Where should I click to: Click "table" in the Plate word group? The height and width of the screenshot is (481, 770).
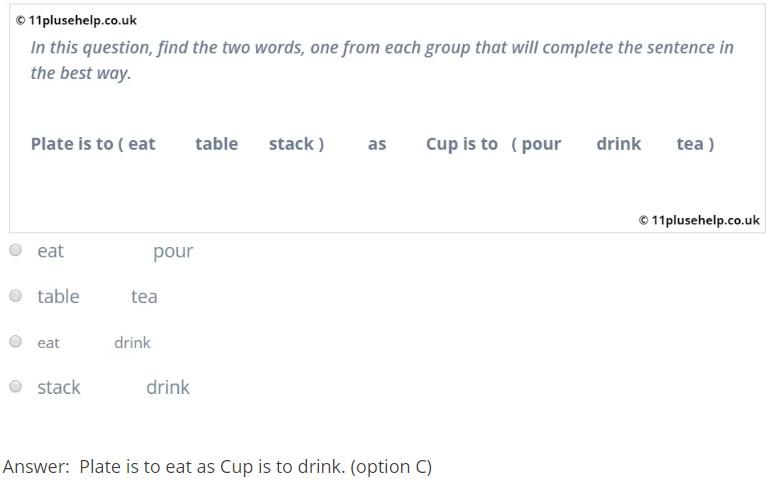pos(216,144)
